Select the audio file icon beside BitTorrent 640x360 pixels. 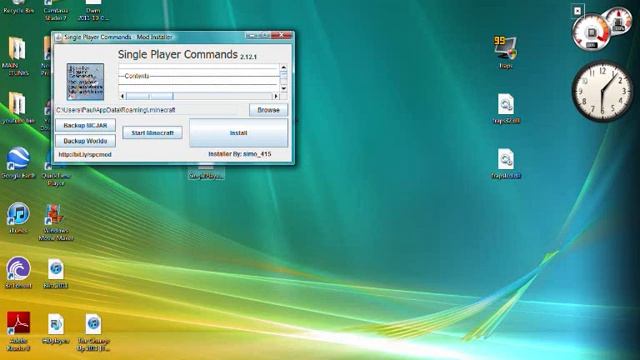click(x=56, y=273)
